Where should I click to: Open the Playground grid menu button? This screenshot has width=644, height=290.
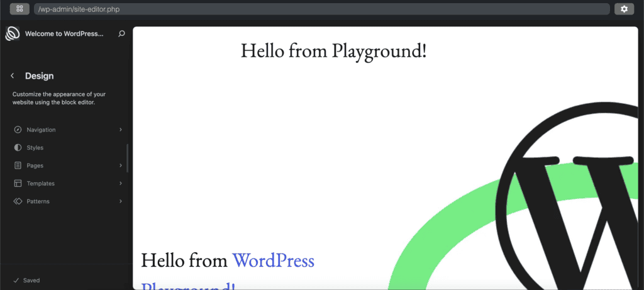pyautogui.click(x=19, y=9)
